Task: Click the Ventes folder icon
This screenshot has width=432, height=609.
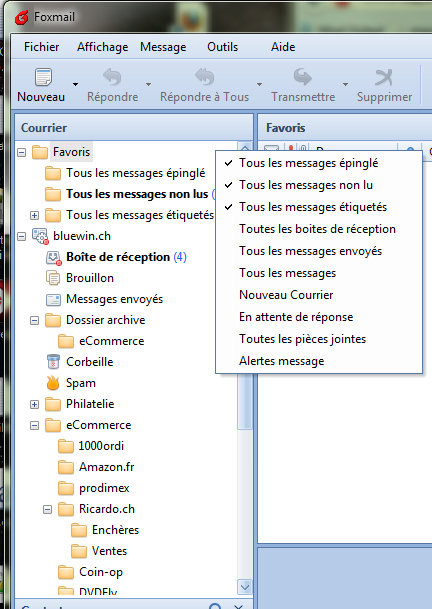Action: (79, 551)
